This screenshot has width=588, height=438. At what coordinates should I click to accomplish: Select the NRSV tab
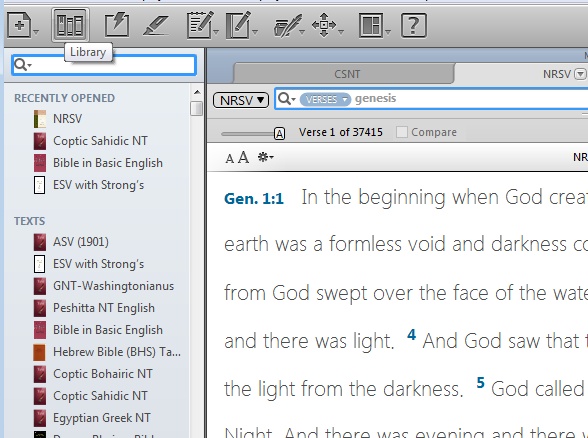[x=556, y=74]
